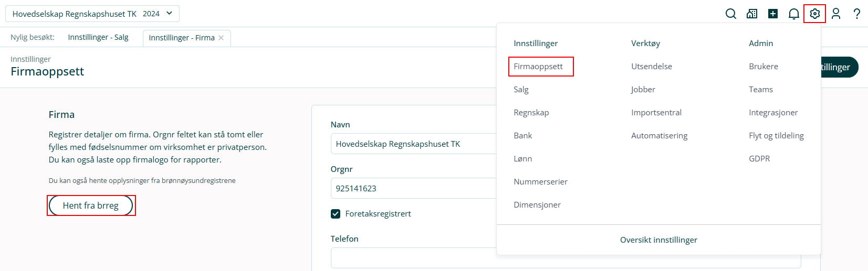Screen dimensions: 868x271
Task: Open Importsentral under Verktøy
Action: pos(656,113)
